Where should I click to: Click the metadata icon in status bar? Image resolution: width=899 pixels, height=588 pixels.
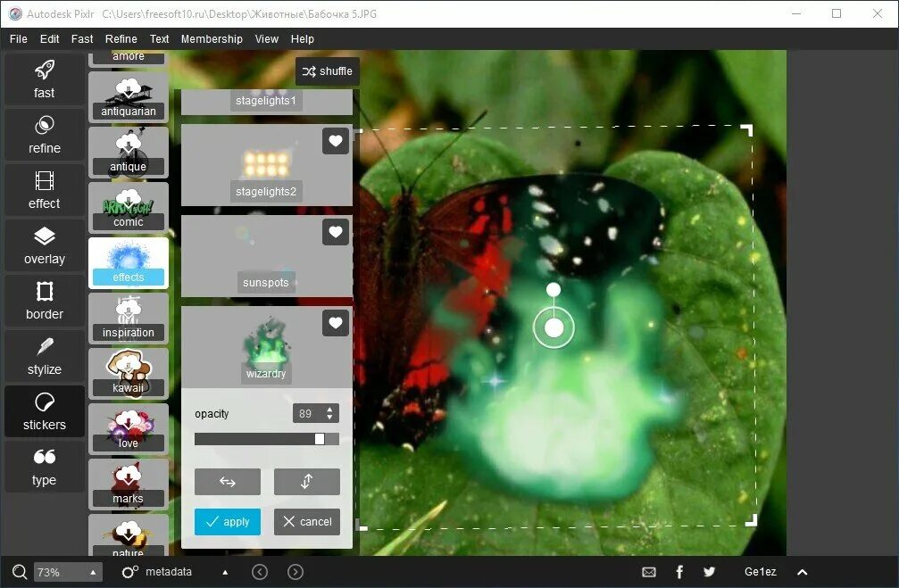click(x=130, y=572)
